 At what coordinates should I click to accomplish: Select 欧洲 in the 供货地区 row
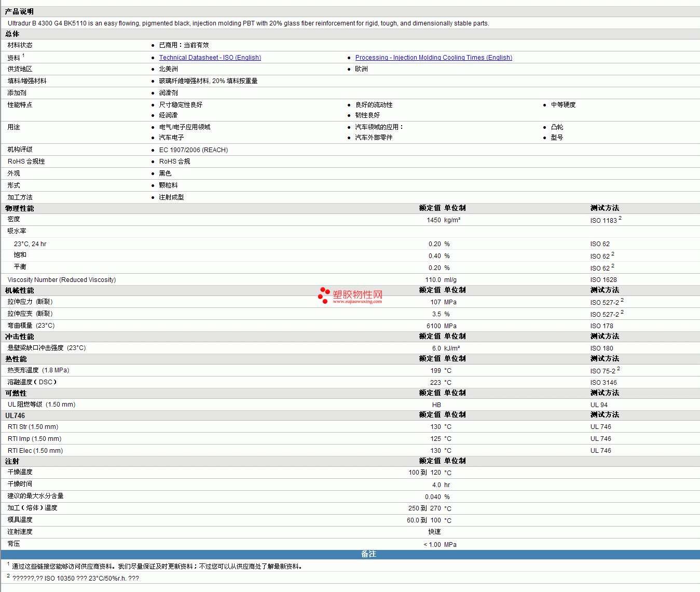pos(361,69)
